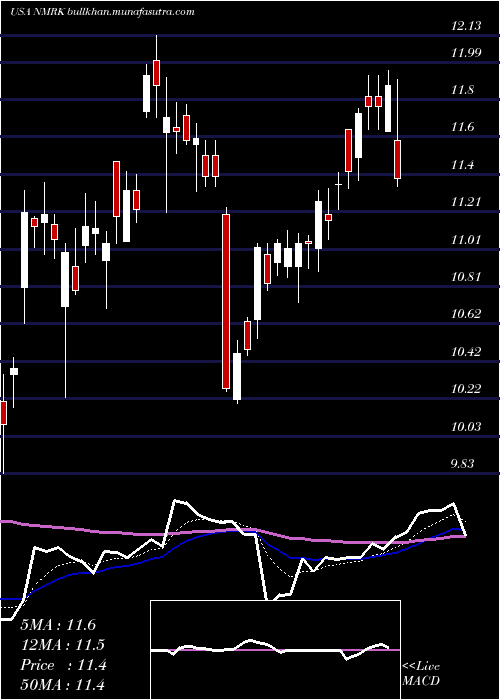Click the 11.01 price axis label

(x=466, y=240)
